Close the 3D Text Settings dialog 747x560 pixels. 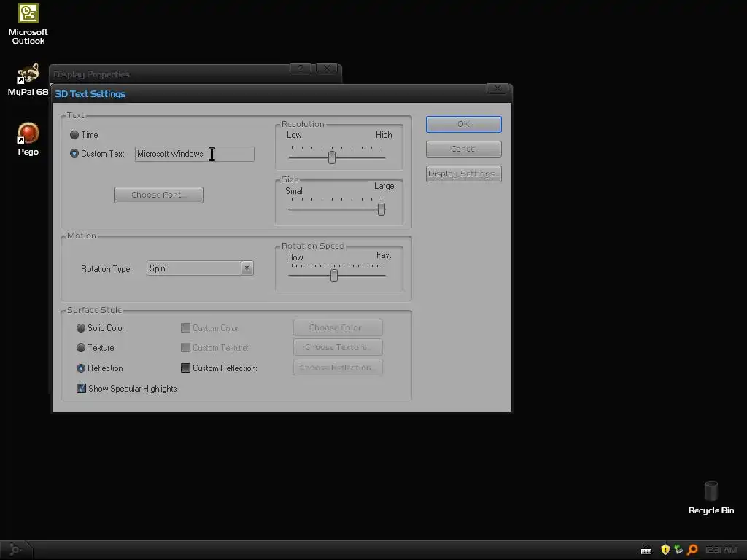pyautogui.click(x=498, y=88)
